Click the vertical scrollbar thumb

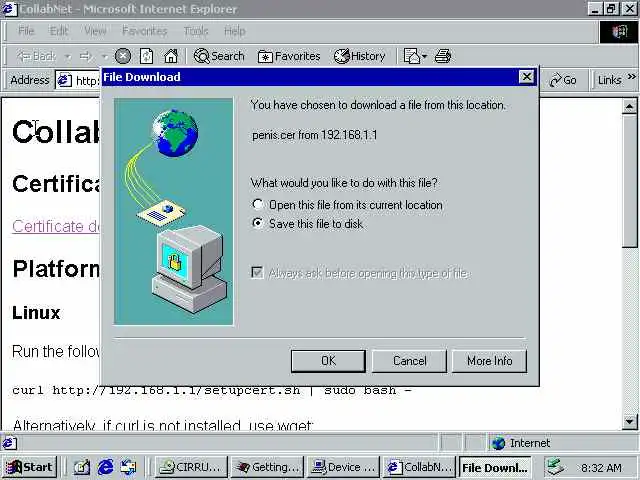coord(630,181)
